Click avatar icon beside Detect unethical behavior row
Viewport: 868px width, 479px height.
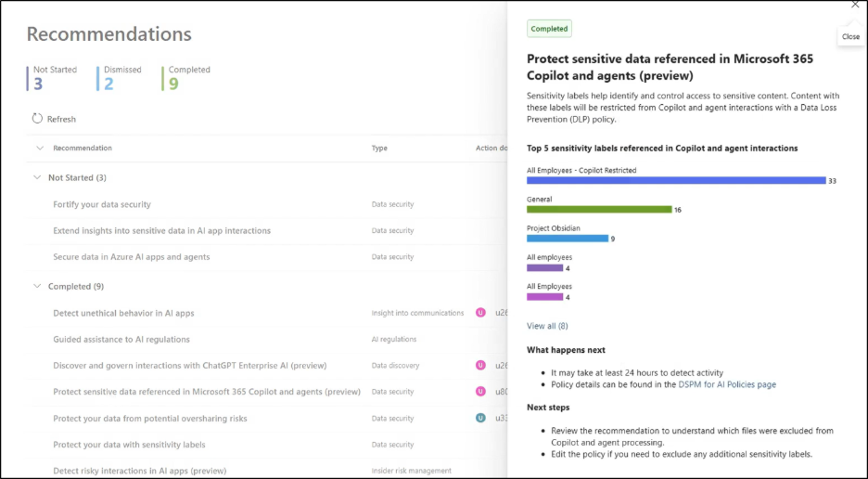[x=480, y=313]
